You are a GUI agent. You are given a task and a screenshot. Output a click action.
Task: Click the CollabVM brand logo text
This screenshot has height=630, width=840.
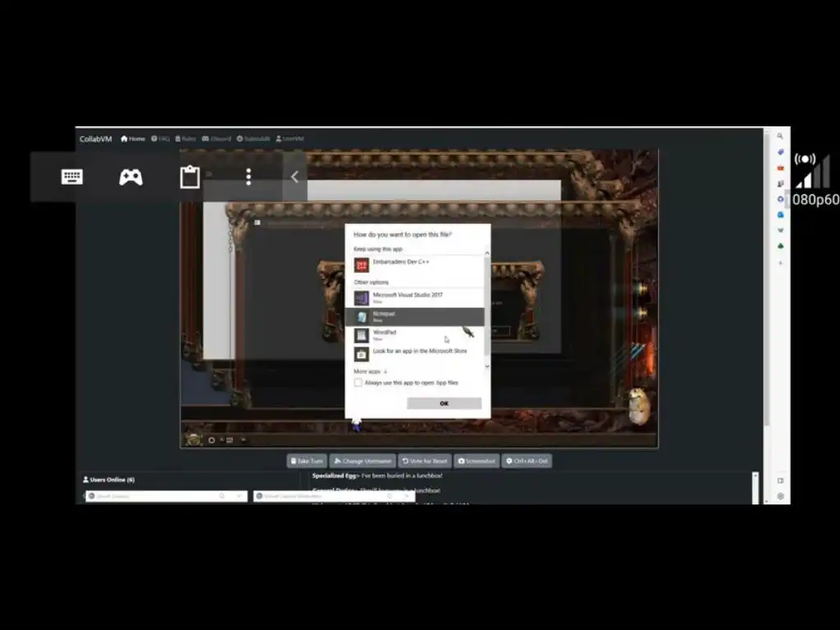(95, 139)
